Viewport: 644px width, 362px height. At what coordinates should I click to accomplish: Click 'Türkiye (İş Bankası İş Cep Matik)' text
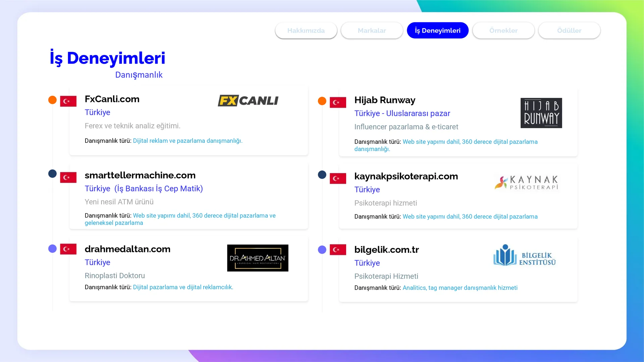[144, 189]
